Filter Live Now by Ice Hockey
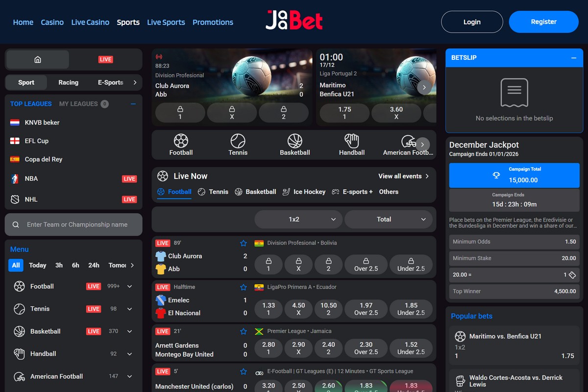 [x=304, y=192]
